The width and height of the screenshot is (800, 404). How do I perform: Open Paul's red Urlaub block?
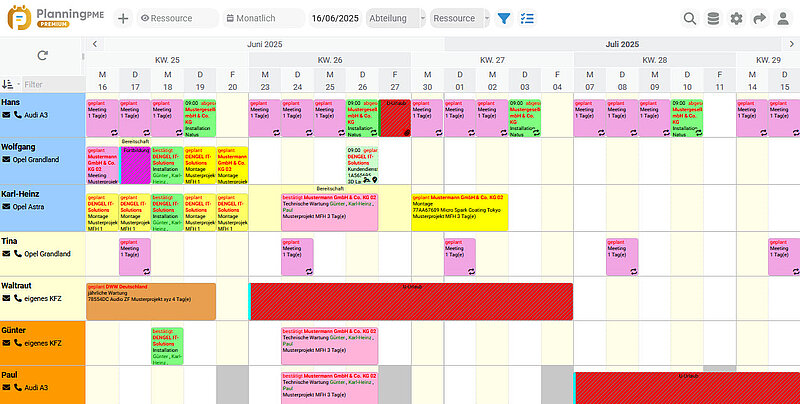687,388
